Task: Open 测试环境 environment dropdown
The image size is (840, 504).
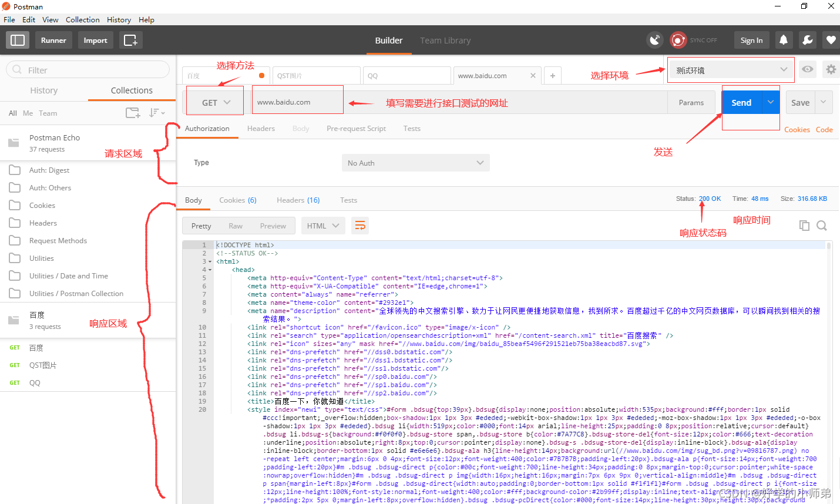Action: [x=731, y=70]
